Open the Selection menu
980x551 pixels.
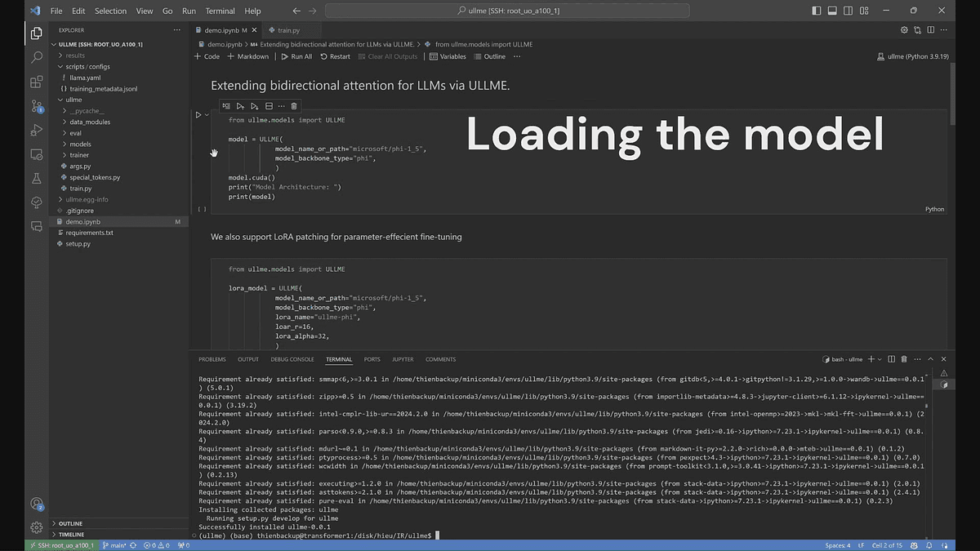110,11
